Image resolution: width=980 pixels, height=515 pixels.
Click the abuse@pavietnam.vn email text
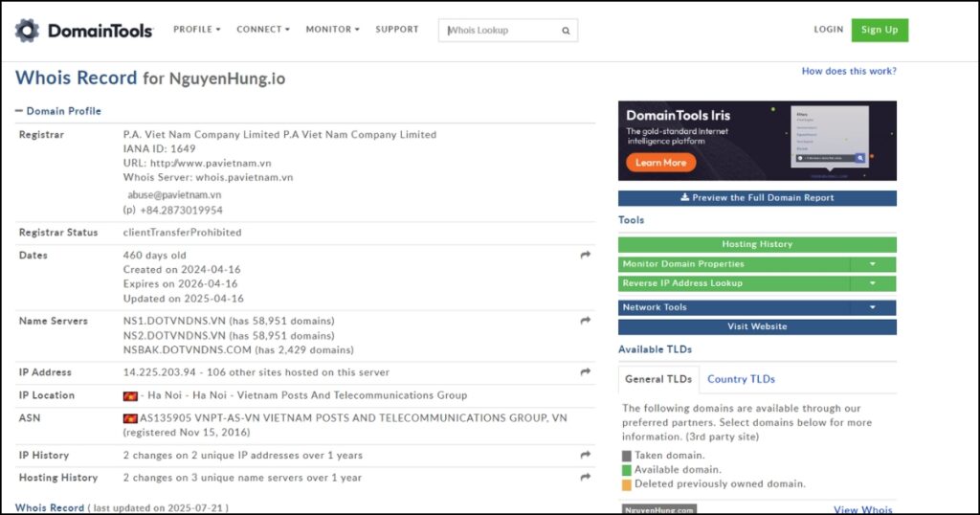174,195
